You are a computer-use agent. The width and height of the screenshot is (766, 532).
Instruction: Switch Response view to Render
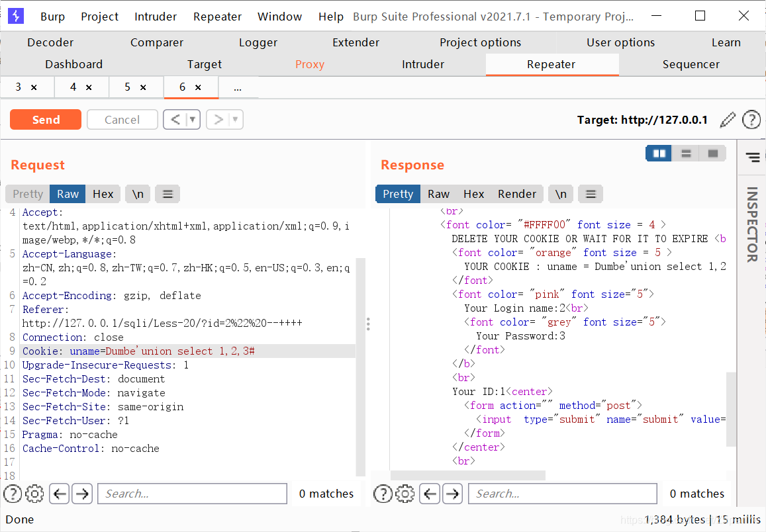pos(517,194)
